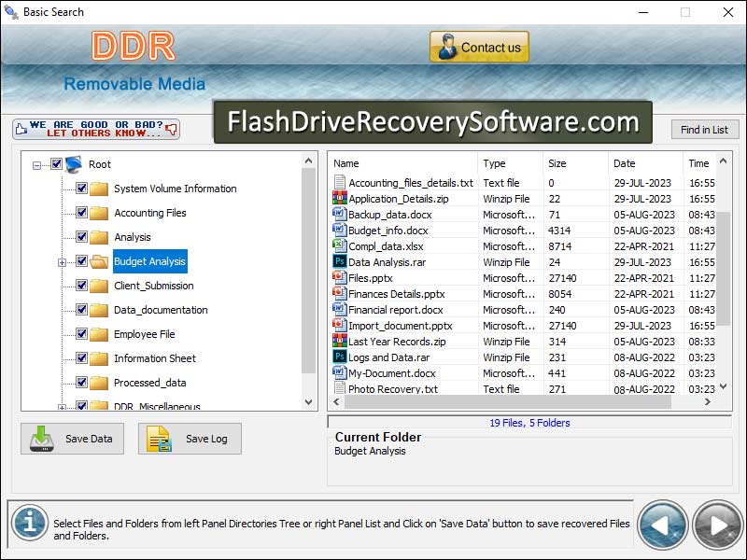Sort the list by Name column
The image size is (747, 560).
(403, 163)
